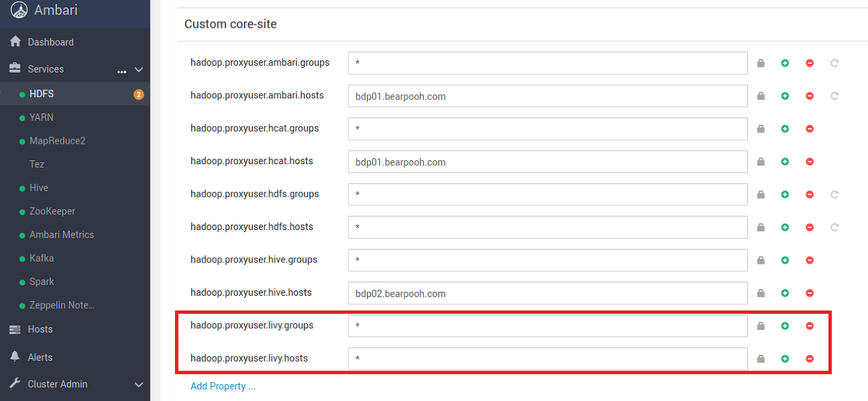Edit the hadoop.proxyuser.hcat.groups value field
The image size is (868, 401).
[548, 129]
